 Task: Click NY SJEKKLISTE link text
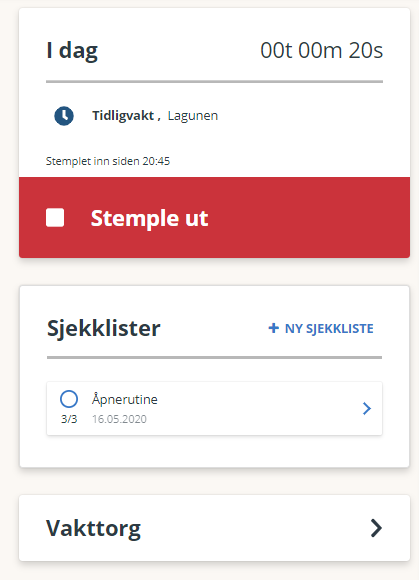[329, 328]
